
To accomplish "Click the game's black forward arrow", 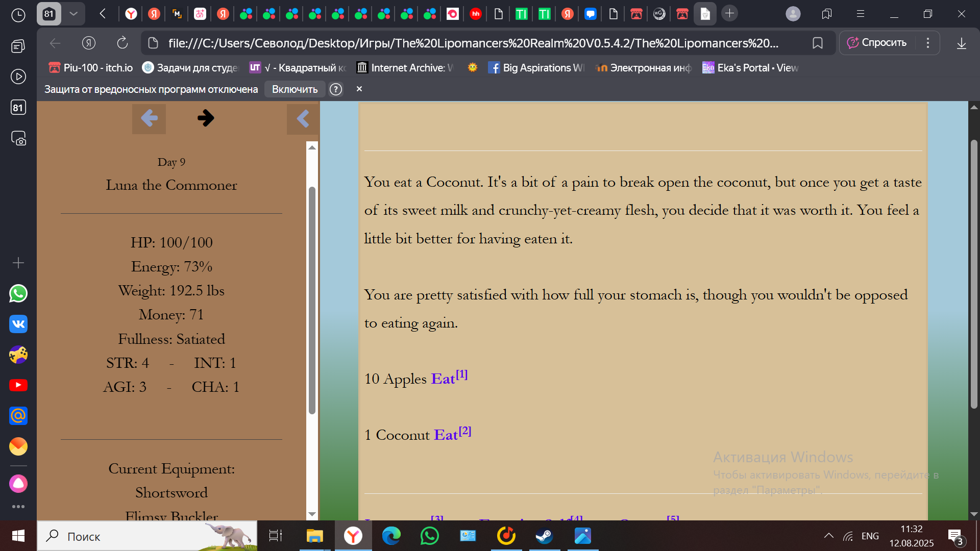I will pos(206,118).
